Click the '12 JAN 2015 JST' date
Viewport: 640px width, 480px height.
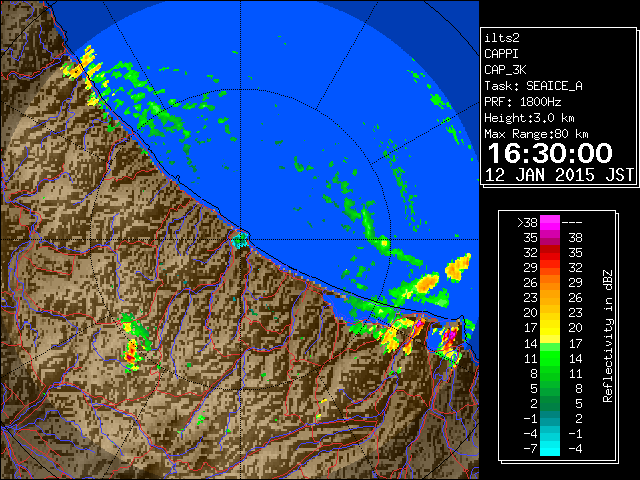[559, 175]
